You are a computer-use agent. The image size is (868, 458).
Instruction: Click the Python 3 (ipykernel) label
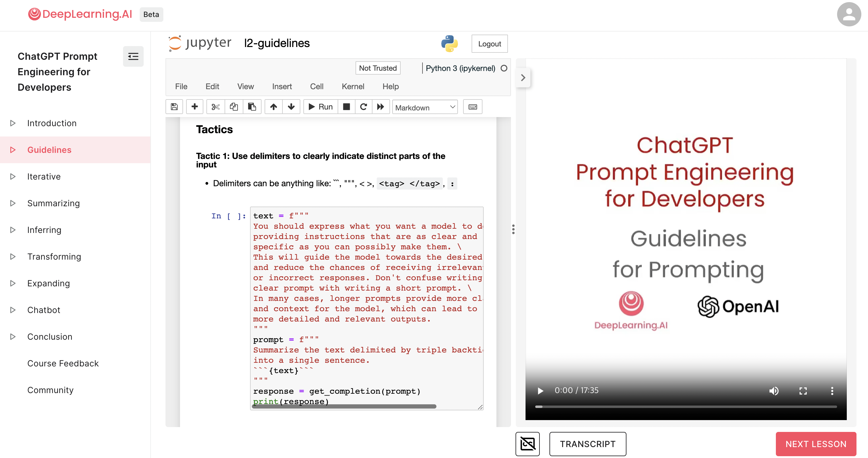(460, 68)
